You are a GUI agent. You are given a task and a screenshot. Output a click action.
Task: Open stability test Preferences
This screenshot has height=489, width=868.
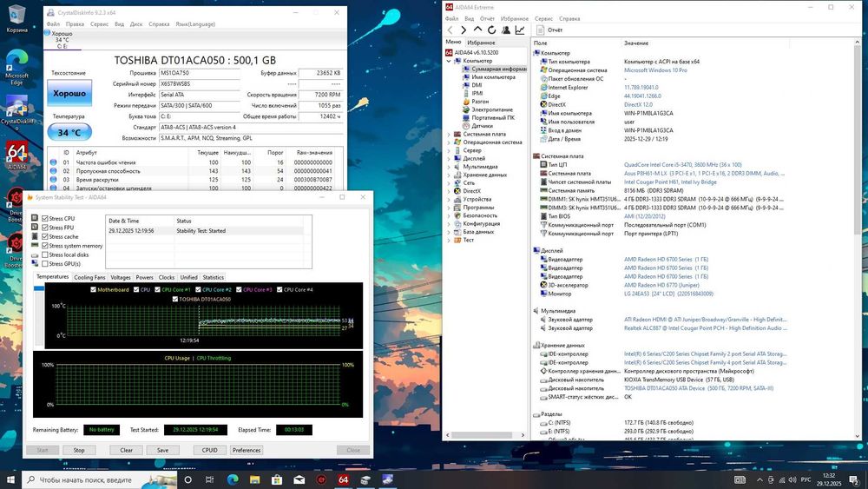pyautogui.click(x=247, y=450)
